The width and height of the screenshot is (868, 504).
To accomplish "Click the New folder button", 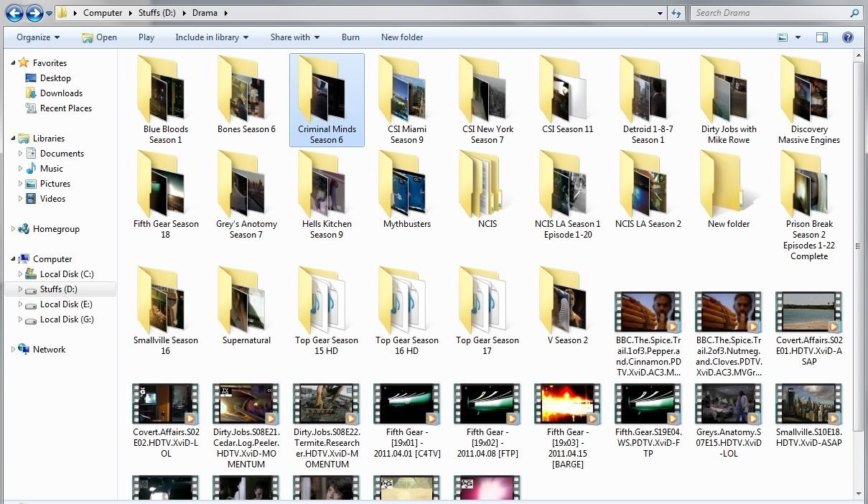I will tap(402, 37).
